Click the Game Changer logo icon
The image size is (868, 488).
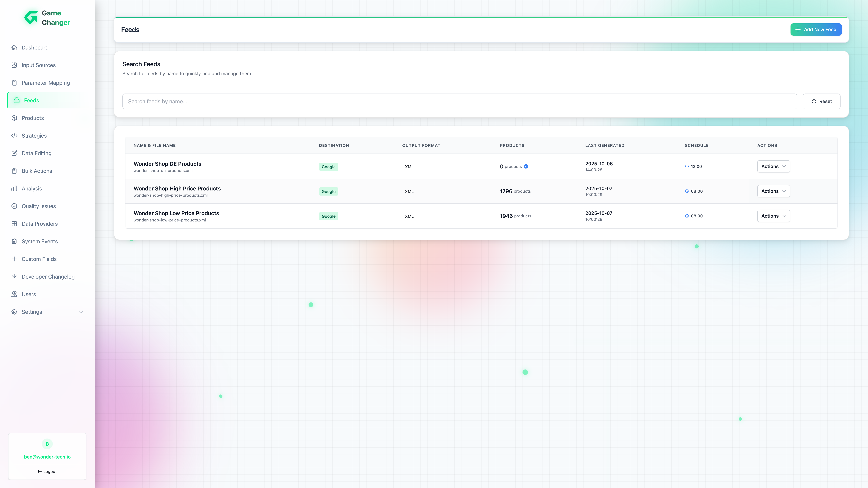coord(31,17)
